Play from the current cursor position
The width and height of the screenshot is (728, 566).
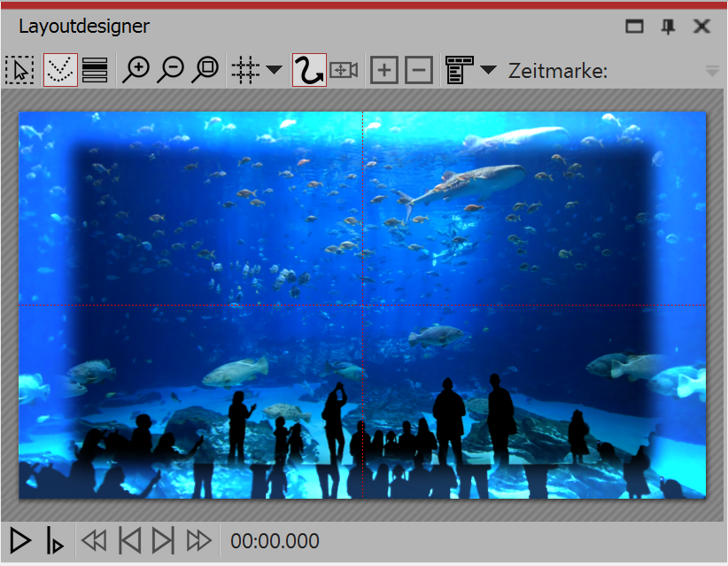click(x=55, y=540)
